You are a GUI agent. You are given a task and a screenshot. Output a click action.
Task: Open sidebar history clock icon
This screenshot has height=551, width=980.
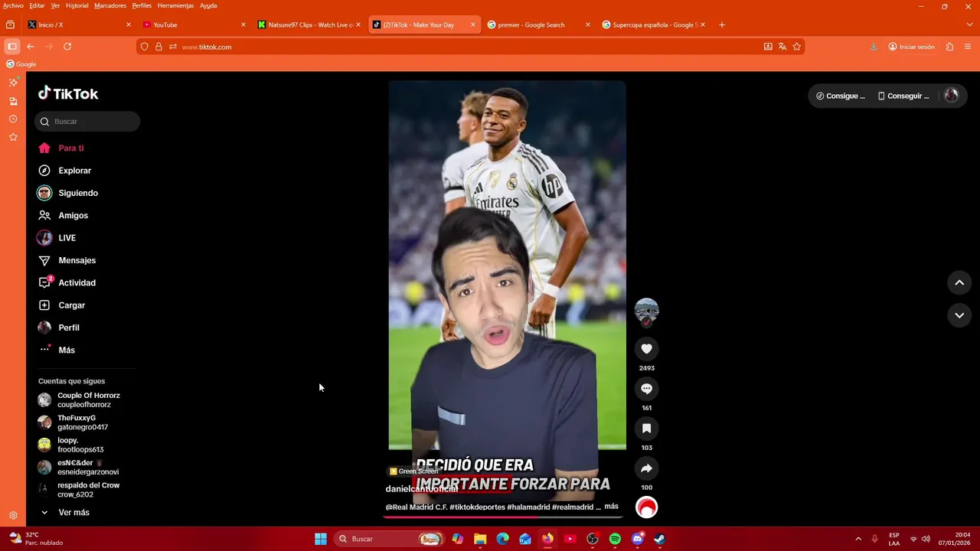(13, 119)
